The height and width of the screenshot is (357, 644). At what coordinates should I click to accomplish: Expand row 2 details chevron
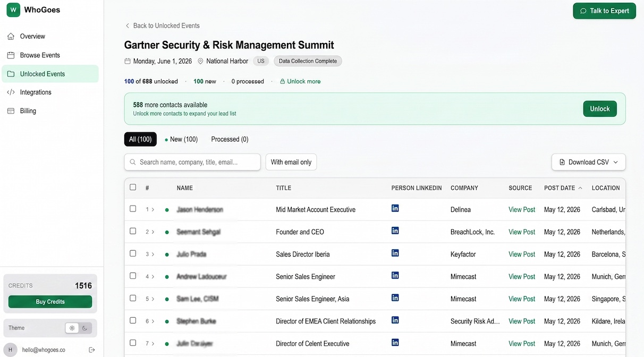(153, 232)
